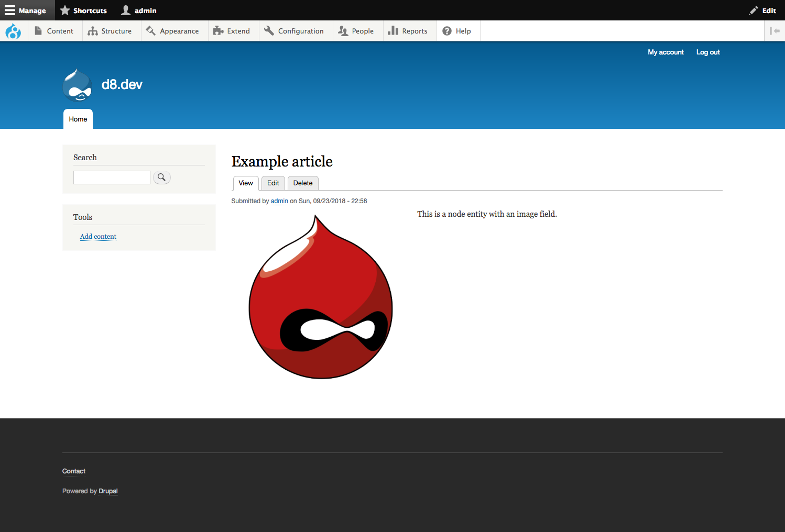Toggle the toolbar orientation arrow icon
Screen dimensions: 785x532
775,31
